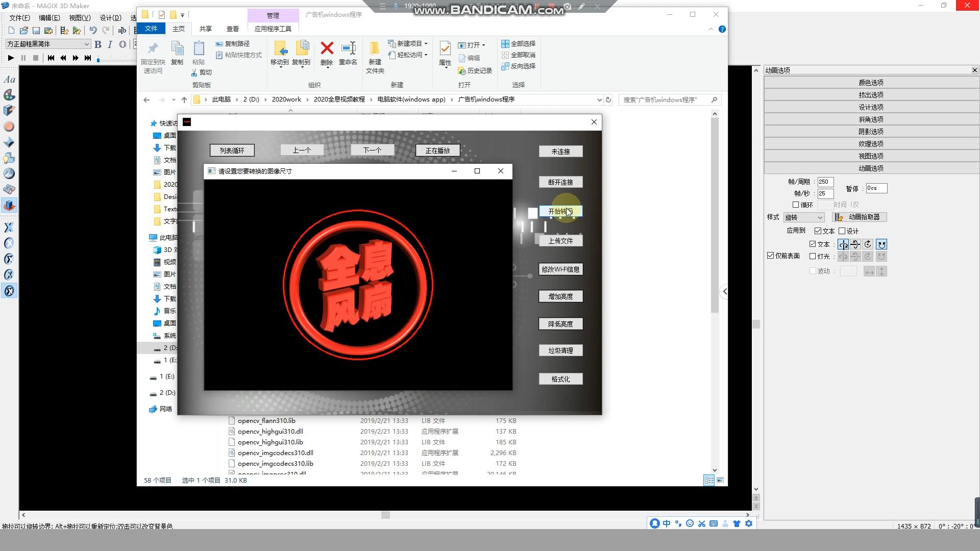The height and width of the screenshot is (551, 980).
Task: Collapse the Explorer ribbon with chevron
Action: (710, 30)
